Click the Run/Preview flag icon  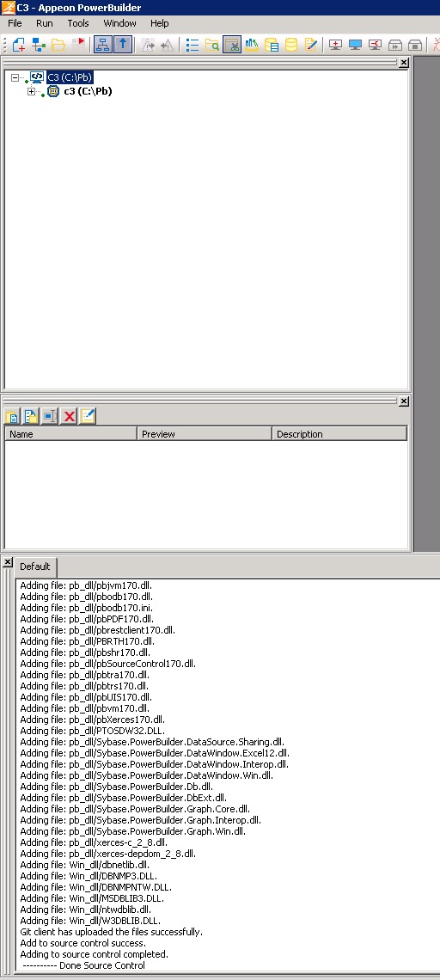(78, 45)
